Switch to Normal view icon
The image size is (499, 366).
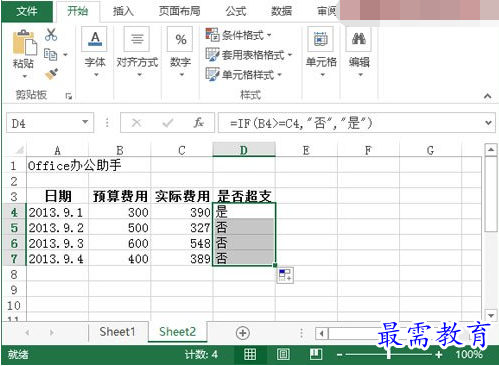[250, 354]
